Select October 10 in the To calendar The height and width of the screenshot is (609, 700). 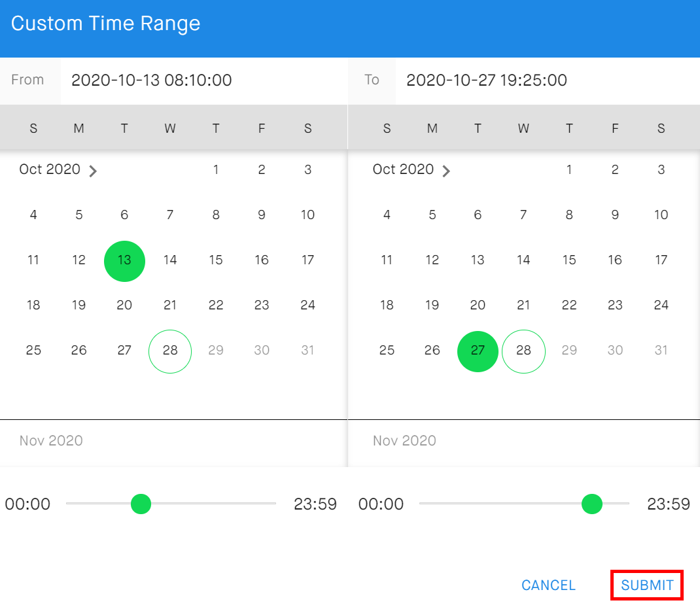pyautogui.click(x=661, y=215)
